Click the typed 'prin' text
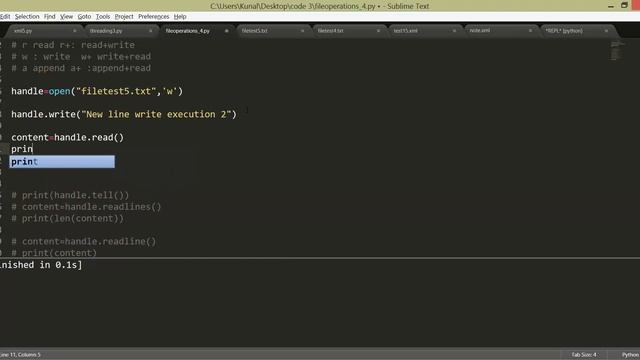 coord(22,149)
